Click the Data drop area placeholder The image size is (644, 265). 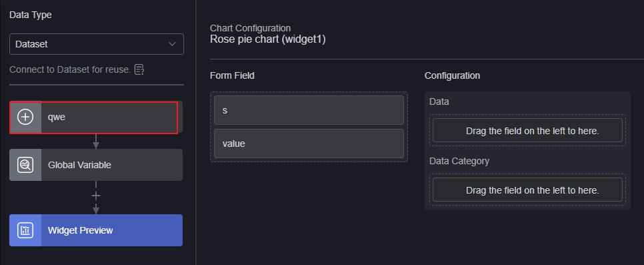pos(527,130)
